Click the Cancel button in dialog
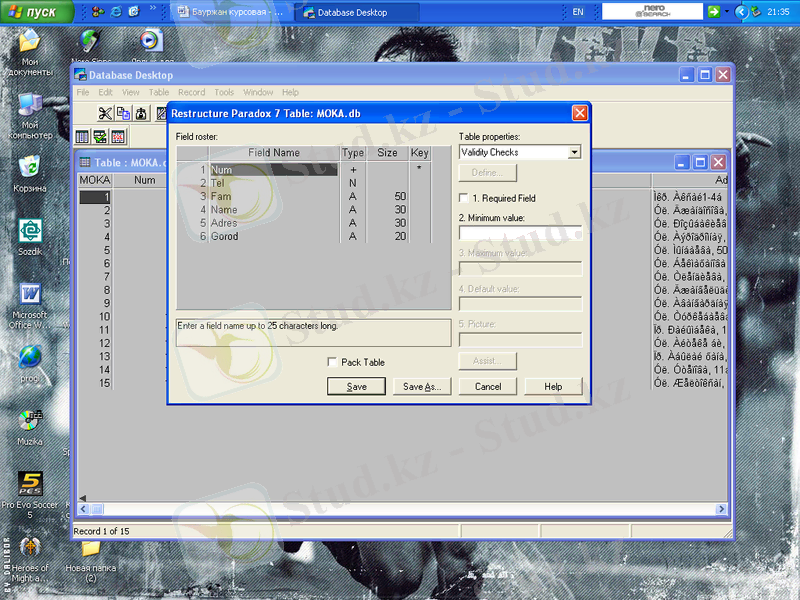The image size is (800, 600). coord(488,386)
